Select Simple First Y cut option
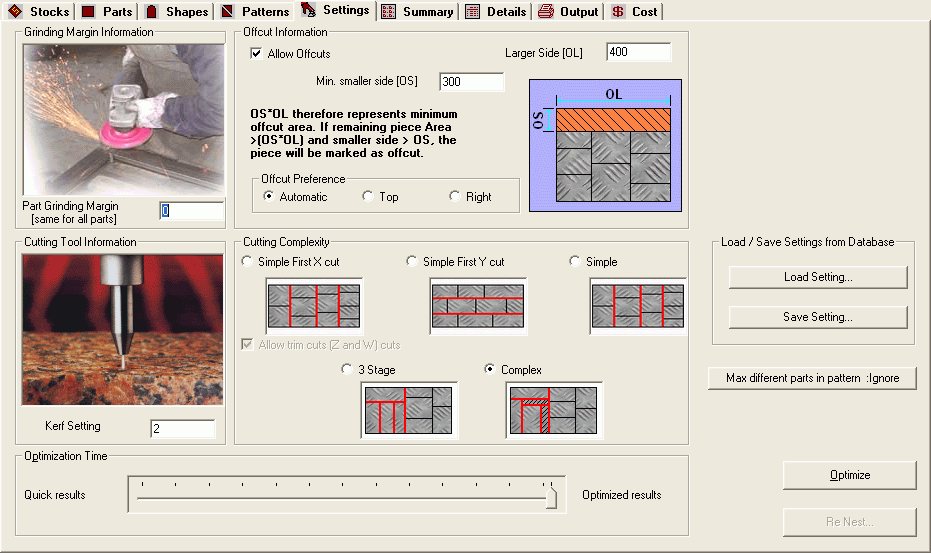Viewport: 931px width, 553px height. pos(412,262)
